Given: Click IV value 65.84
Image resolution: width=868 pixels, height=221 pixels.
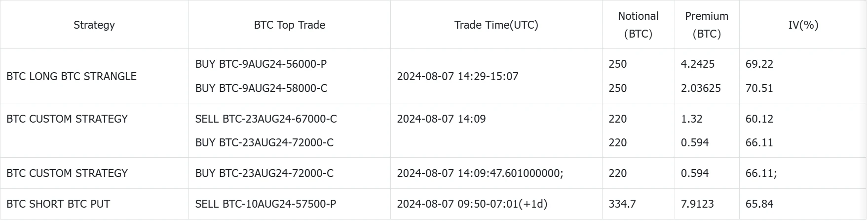Looking at the screenshot, I should pos(759,204).
